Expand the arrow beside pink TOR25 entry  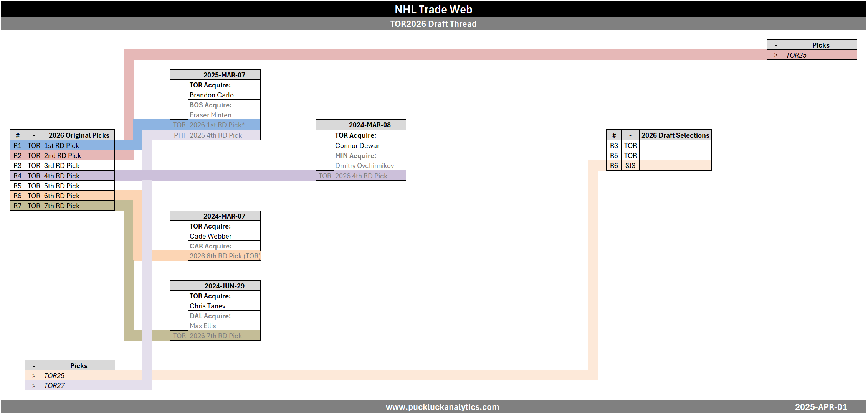(775, 55)
